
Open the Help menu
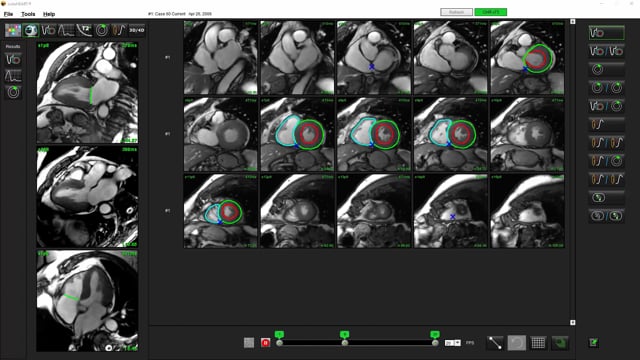click(49, 14)
